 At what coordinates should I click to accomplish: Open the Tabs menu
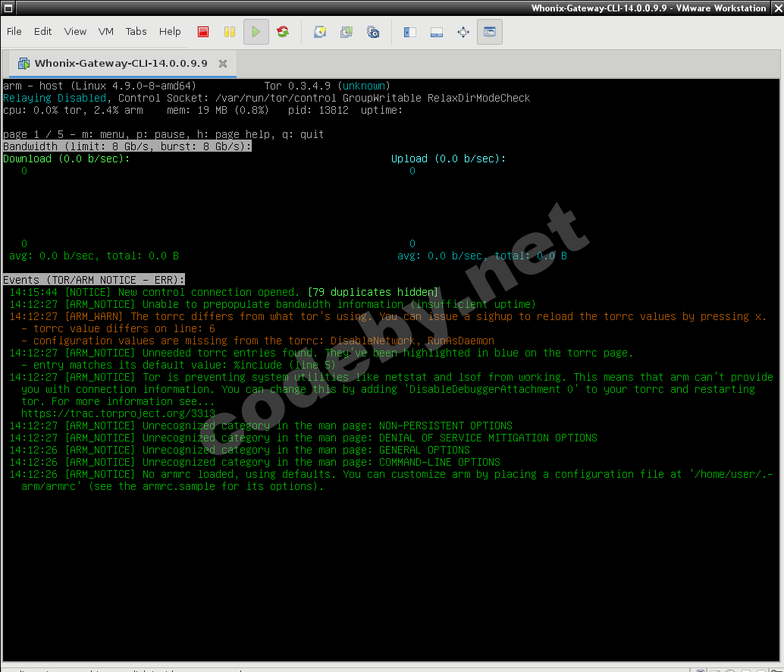136,32
